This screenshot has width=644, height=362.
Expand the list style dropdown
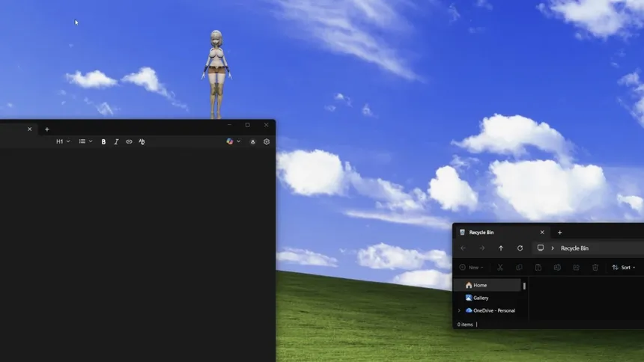point(85,141)
